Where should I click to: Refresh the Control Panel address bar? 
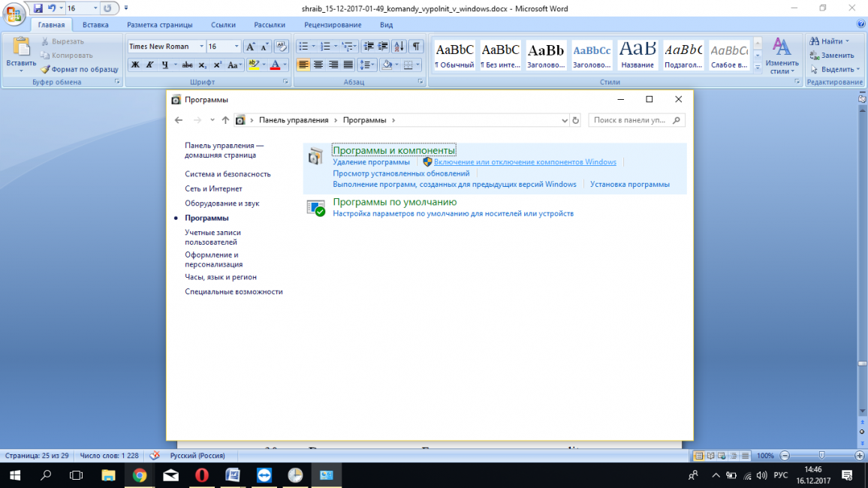576,120
